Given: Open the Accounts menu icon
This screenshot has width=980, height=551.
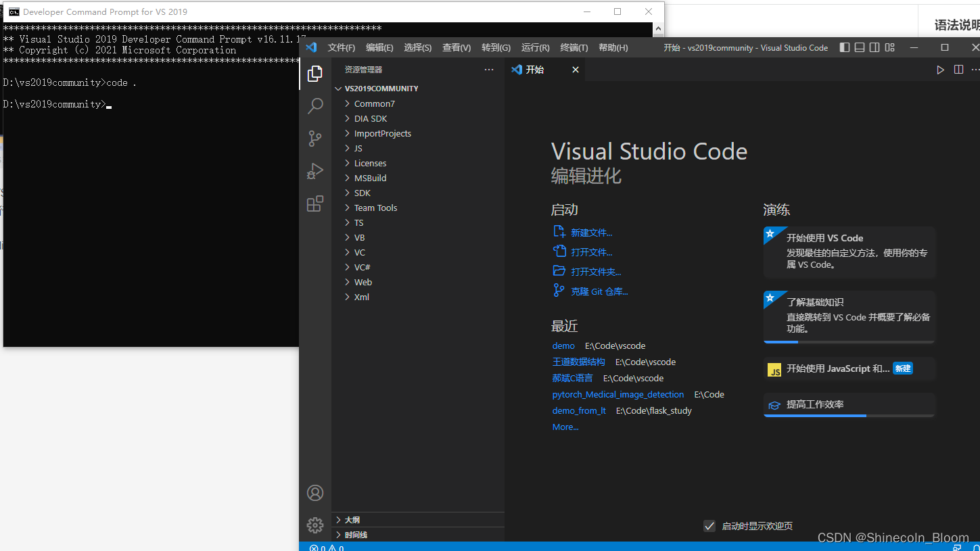Looking at the screenshot, I should tap(315, 493).
